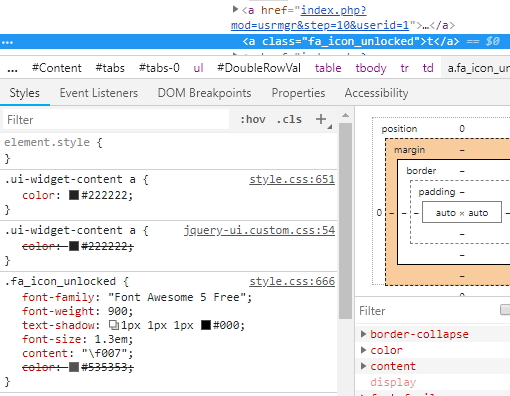Open the Event Listeners tab
This screenshot has width=510, height=396.
[99, 93]
